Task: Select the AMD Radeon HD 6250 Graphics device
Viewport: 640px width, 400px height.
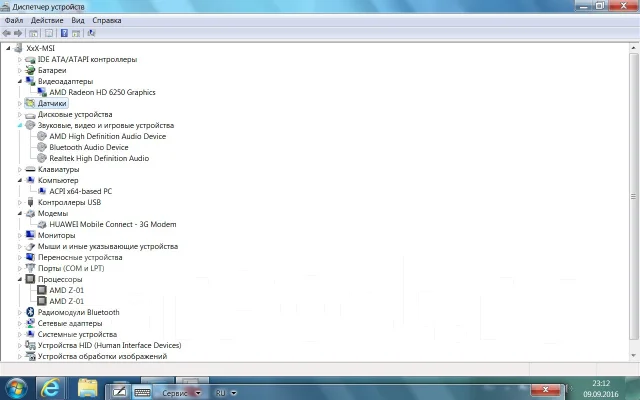Action: click(102, 92)
